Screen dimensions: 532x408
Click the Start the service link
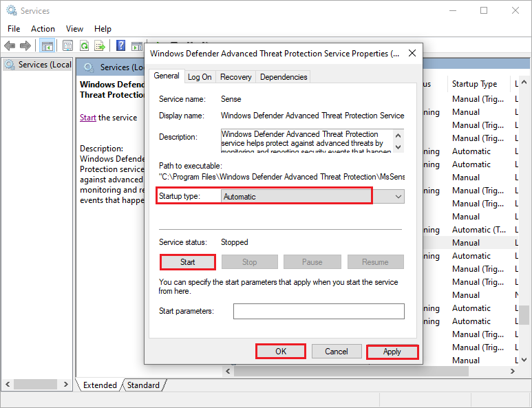click(88, 118)
